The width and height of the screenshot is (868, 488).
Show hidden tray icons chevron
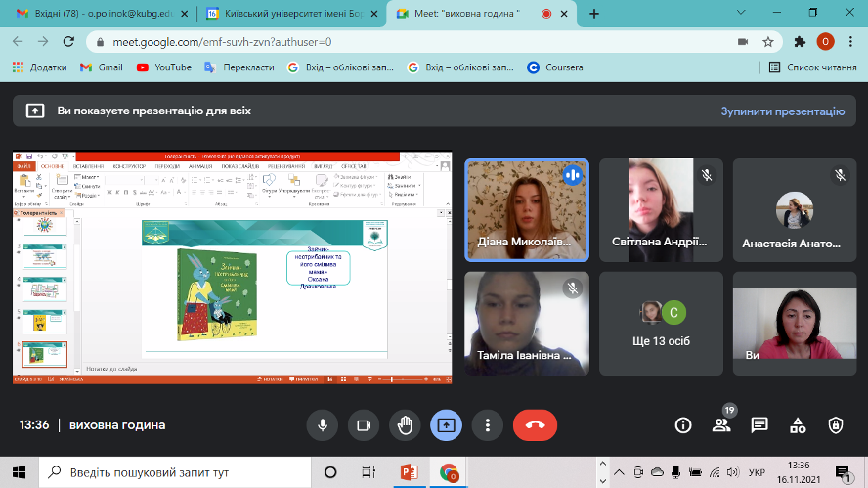point(619,472)
